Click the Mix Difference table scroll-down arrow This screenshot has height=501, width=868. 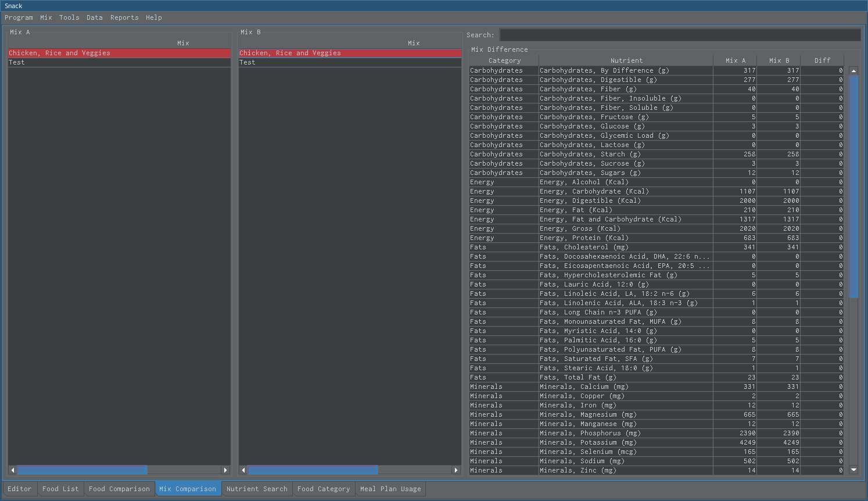853,470
